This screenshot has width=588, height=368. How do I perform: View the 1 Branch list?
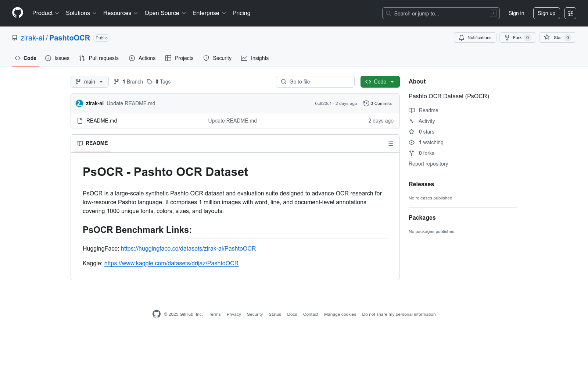point(128,82)
